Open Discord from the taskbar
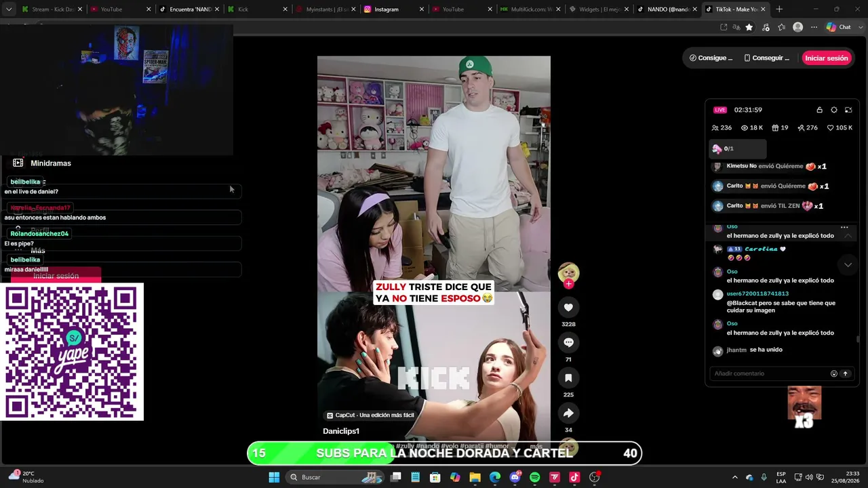Image resolution: width=868 pixels, height=488 pixels. click(515, 477)
